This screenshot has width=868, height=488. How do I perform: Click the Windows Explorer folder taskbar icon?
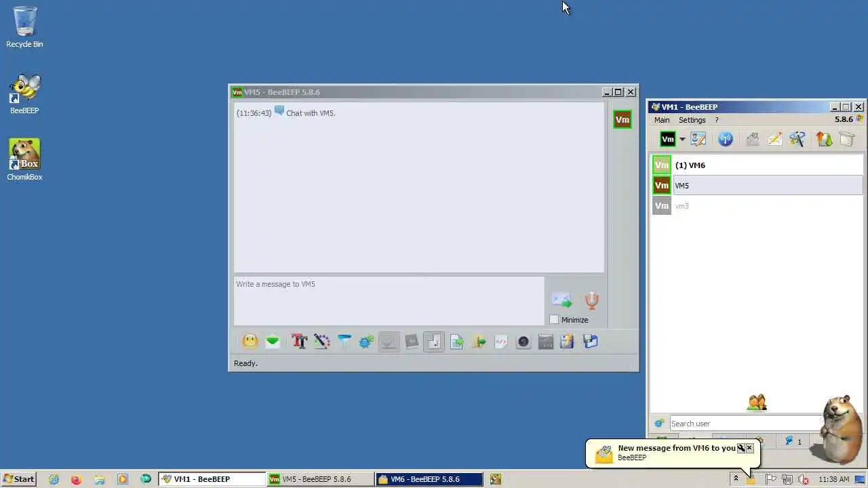point(99,479)
